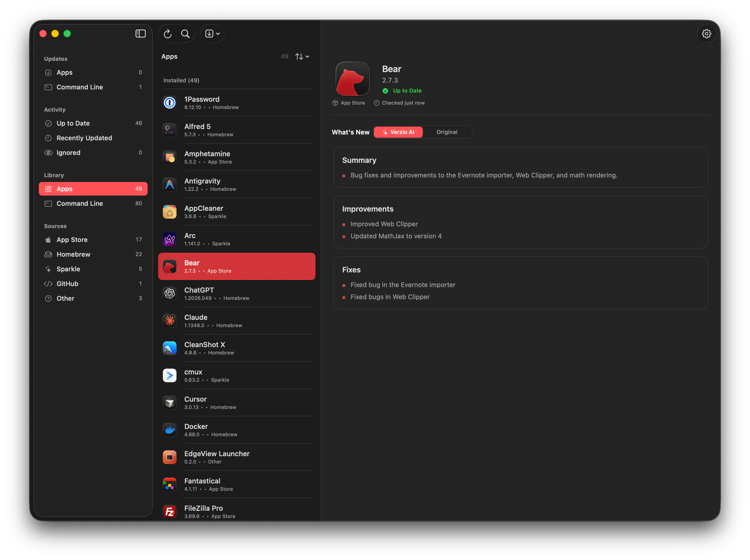Viewport: 750px width, 560px height.
Task: Show the Ignored apps list
Action: [93, 153]
